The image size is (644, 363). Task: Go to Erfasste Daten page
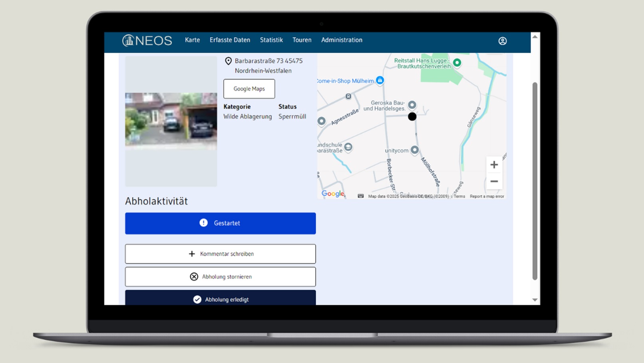pyautogui.click(x=230, y=40)
